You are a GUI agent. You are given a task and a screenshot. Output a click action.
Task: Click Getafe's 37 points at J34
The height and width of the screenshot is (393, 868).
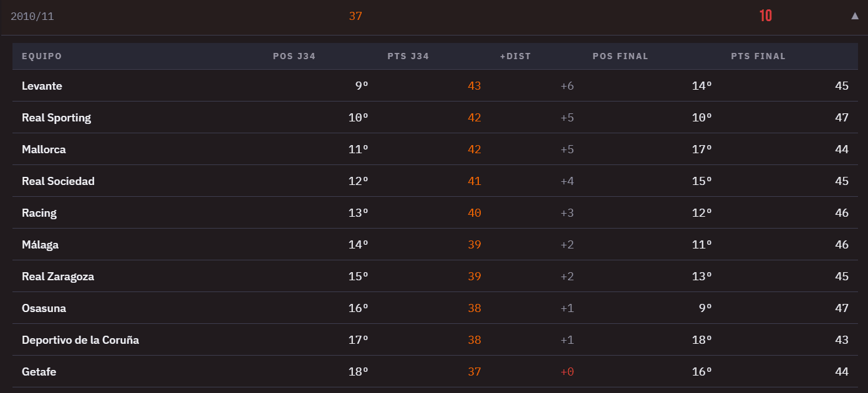[x=475, y=372]
